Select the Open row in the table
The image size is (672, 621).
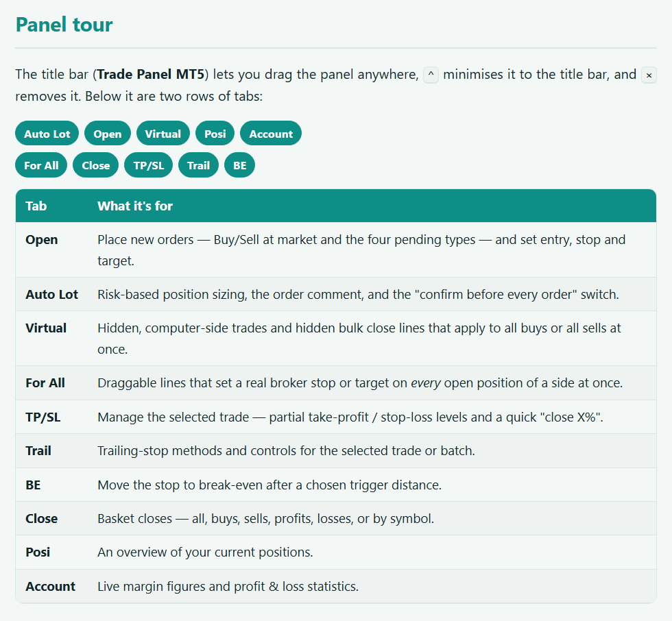(x=336, y=249)
